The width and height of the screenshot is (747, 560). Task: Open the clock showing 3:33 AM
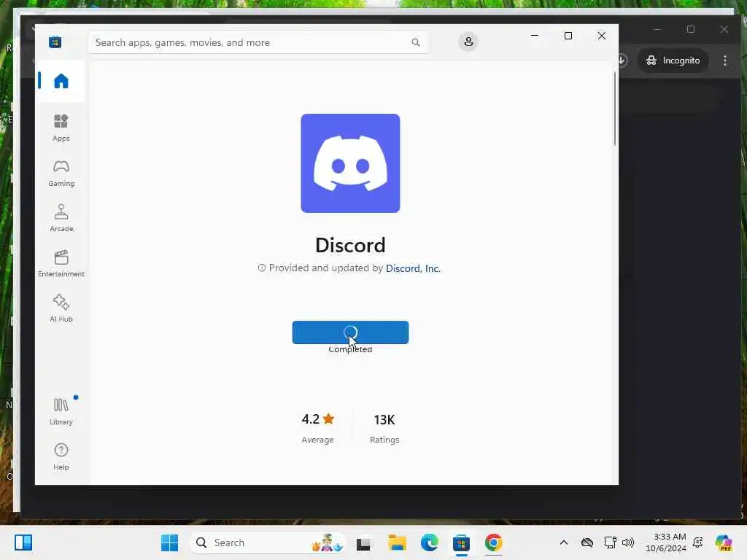[666, 542]
